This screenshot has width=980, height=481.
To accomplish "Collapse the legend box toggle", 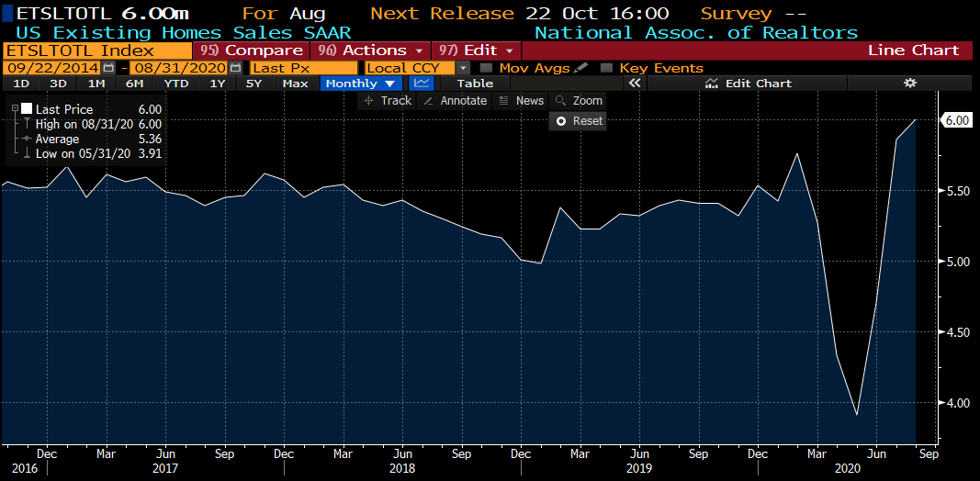I will 15,109.
